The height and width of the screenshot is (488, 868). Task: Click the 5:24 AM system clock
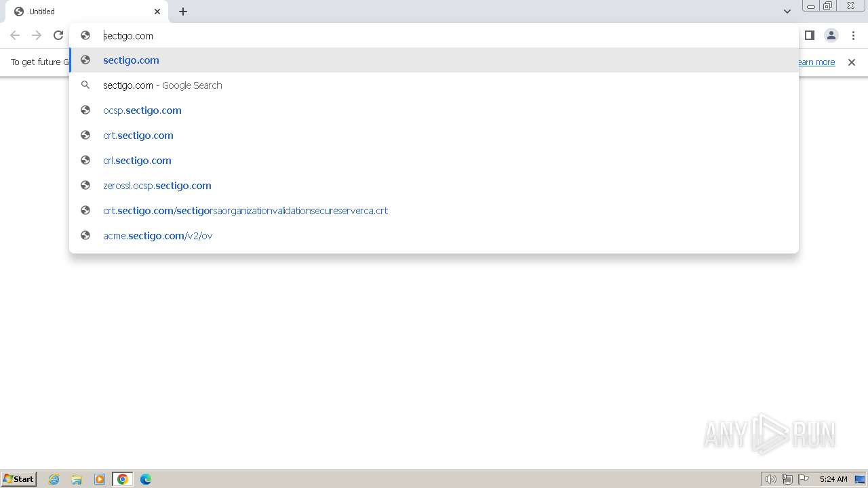[833, 479]
